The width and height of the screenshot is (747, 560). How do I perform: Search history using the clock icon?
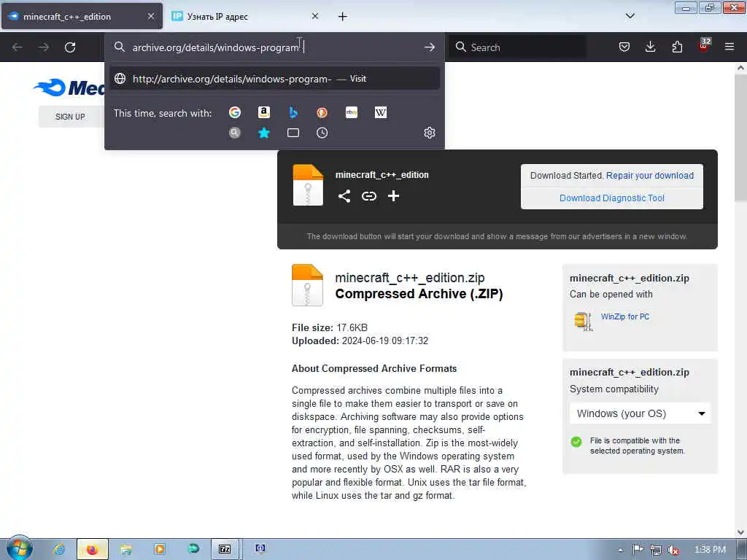pos(322,133)
